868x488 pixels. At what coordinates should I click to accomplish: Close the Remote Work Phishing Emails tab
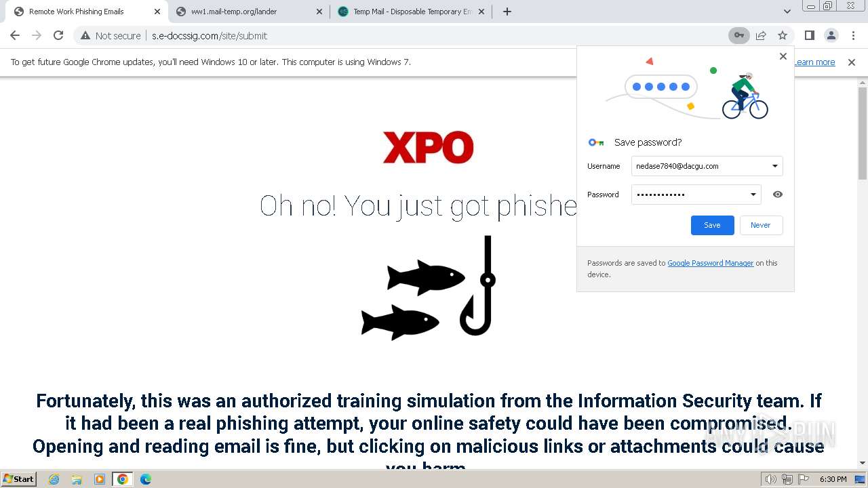tap(157, 12)
